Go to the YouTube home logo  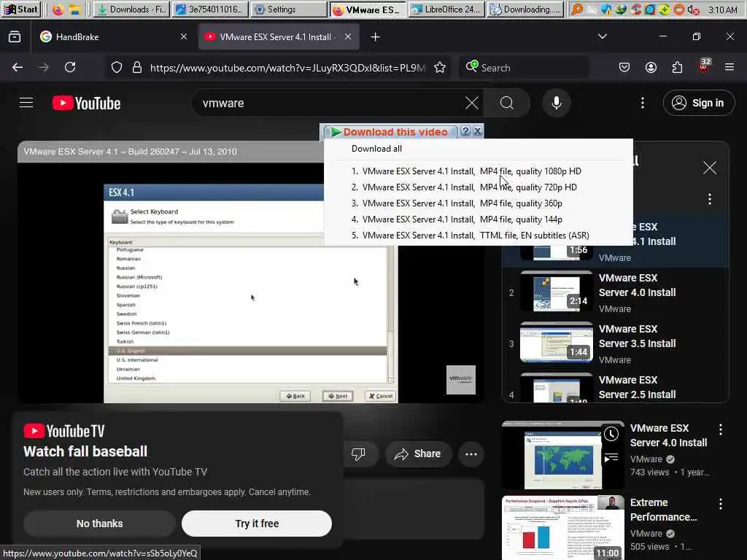click(86, 103)
